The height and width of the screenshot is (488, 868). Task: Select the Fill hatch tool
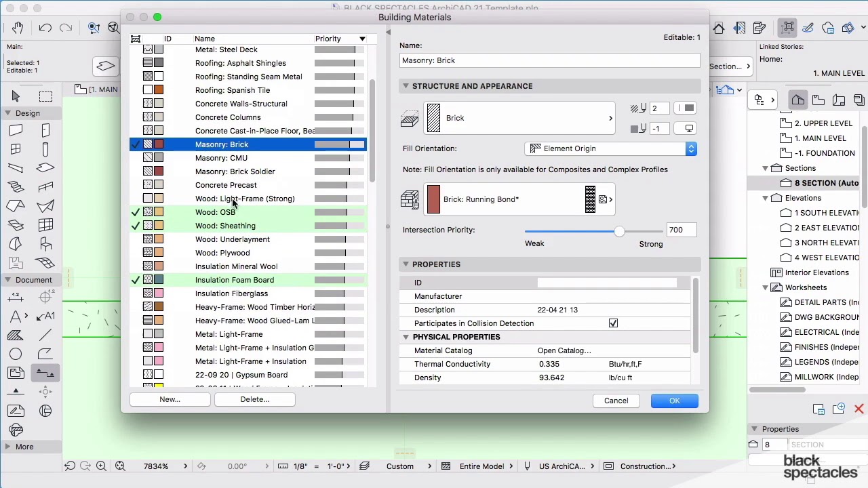tap(16, 335)
